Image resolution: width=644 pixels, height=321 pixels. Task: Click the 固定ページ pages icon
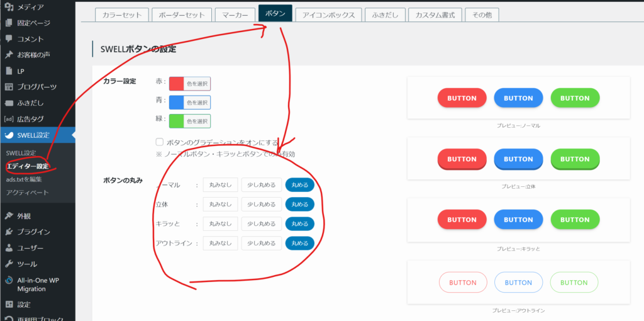point(9,23)
